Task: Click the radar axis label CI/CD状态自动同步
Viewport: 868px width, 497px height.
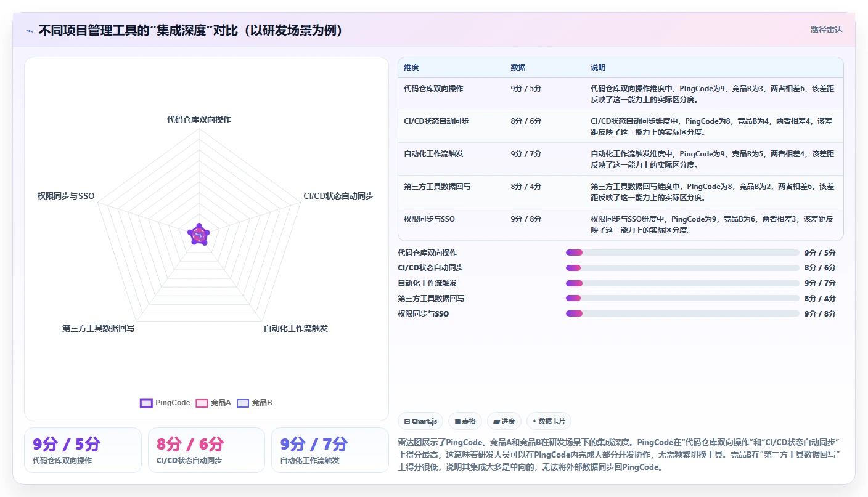Action: point(338,196)
